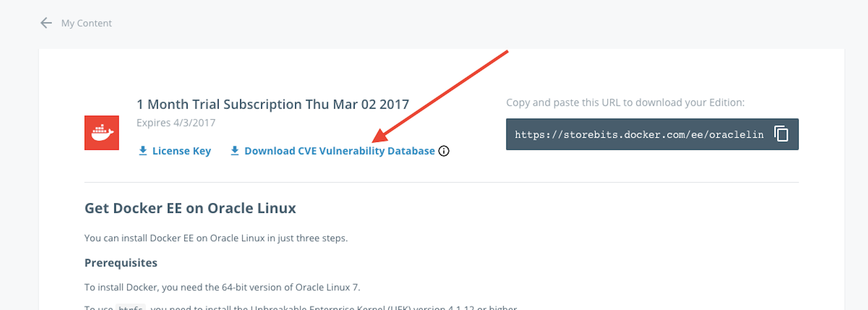Click the info icon after CVE Database
This screenshot has width=868, height=310.
pos(444,151)
